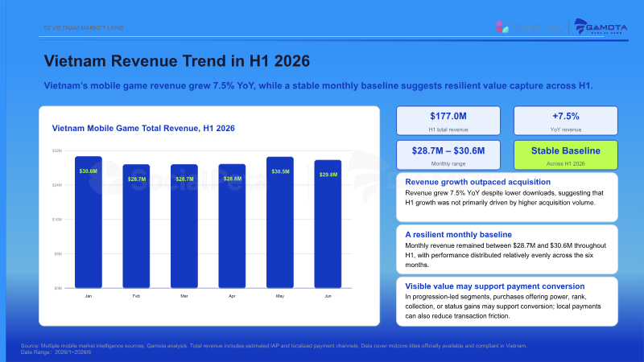Click the $0M y-axis label

58,288
